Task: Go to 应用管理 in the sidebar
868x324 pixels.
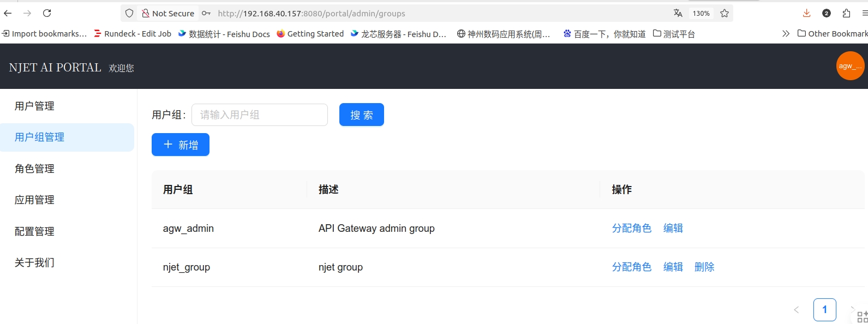Action: (x=34, y=200)
